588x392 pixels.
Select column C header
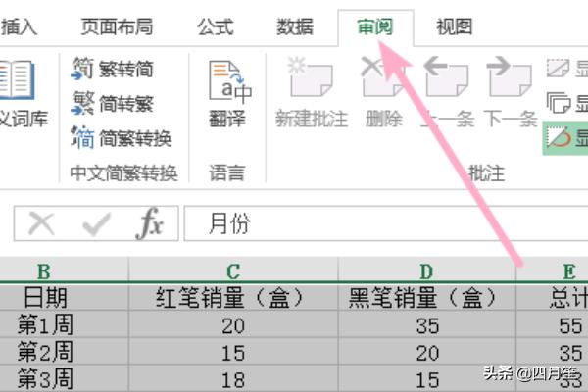coord(233,270)
